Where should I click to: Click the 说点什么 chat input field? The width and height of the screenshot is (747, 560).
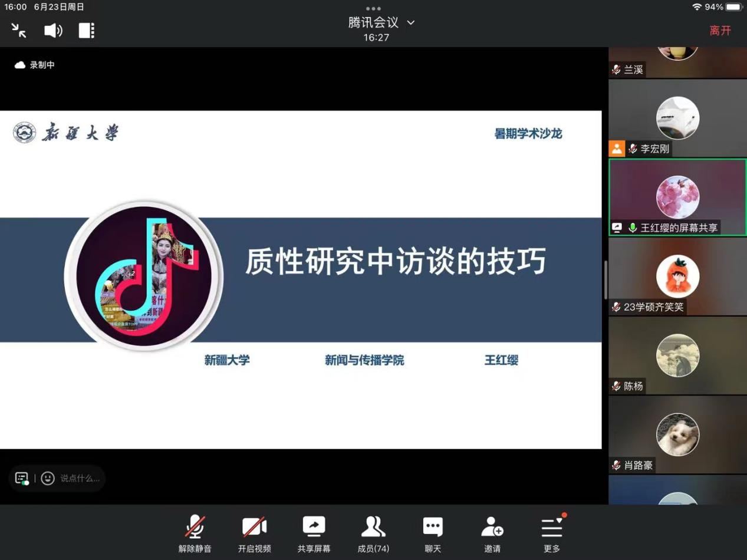(x=80, y=478)
